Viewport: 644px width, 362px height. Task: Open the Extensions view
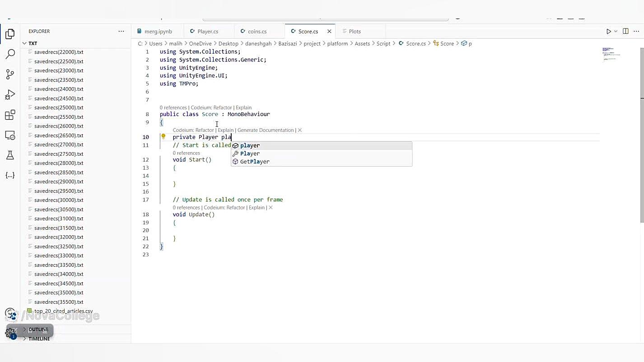10,115
